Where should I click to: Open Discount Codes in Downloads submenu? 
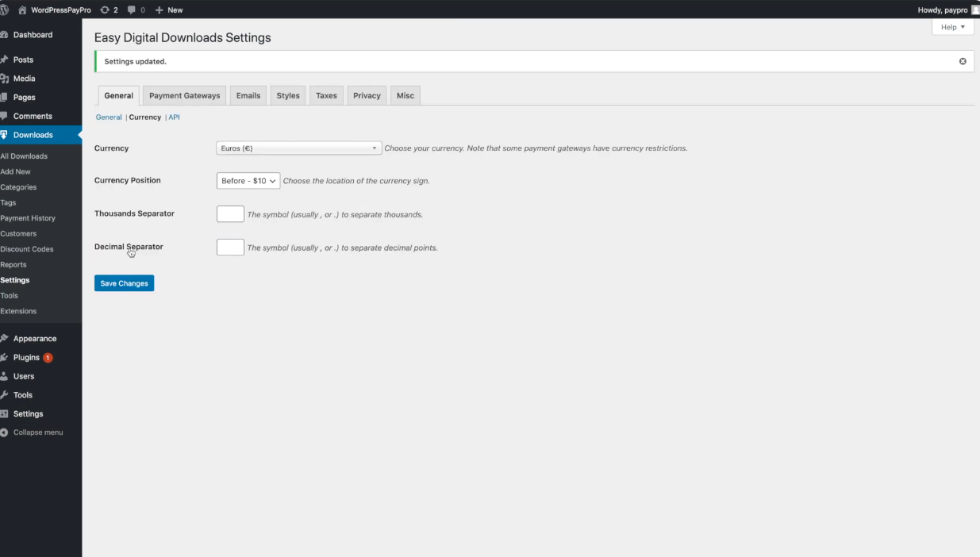tap(27, 249)
